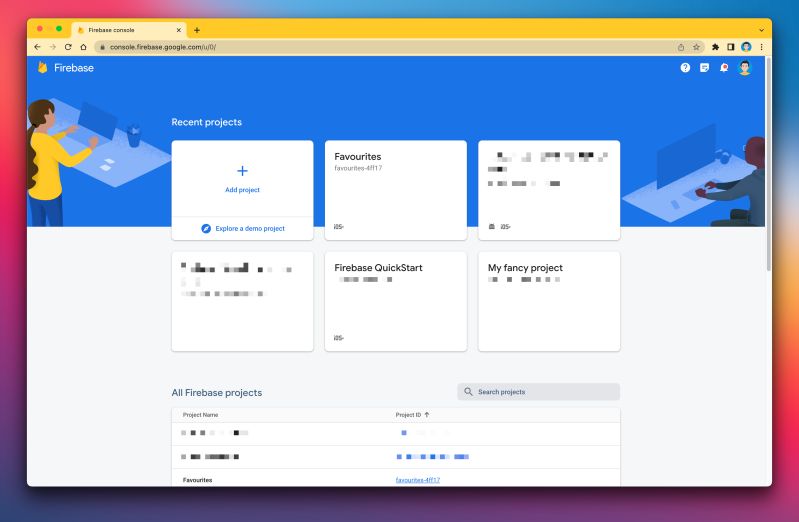Open the help question mark icon

pyautogui.click(x=685, y=67)
